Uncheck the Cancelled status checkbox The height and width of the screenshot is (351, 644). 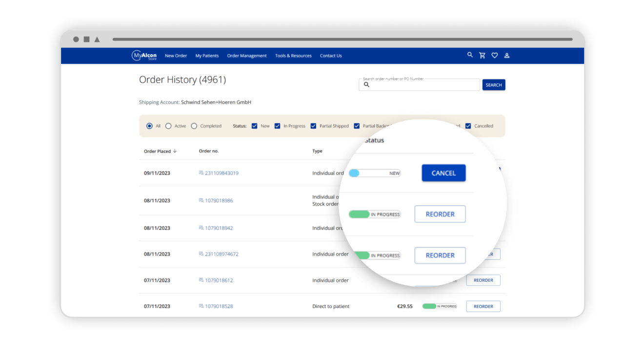point(468,126)
